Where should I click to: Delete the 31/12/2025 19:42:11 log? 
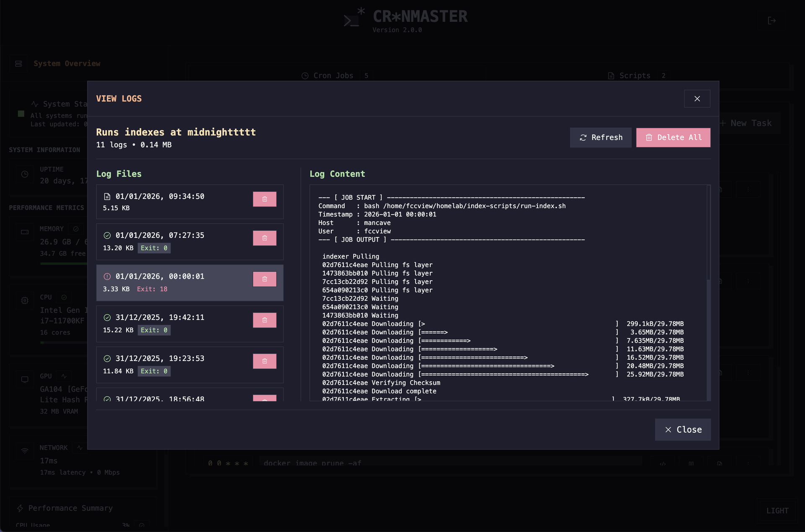point(265,320)
